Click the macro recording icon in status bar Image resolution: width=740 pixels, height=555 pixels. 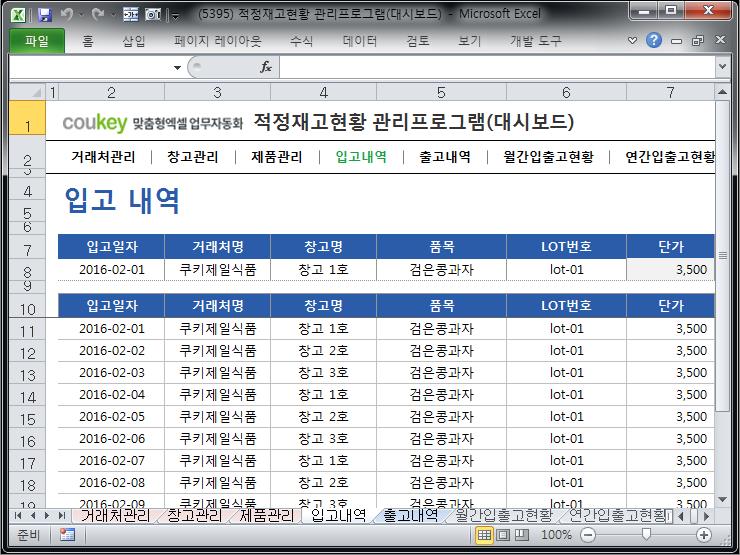[67, 535]
